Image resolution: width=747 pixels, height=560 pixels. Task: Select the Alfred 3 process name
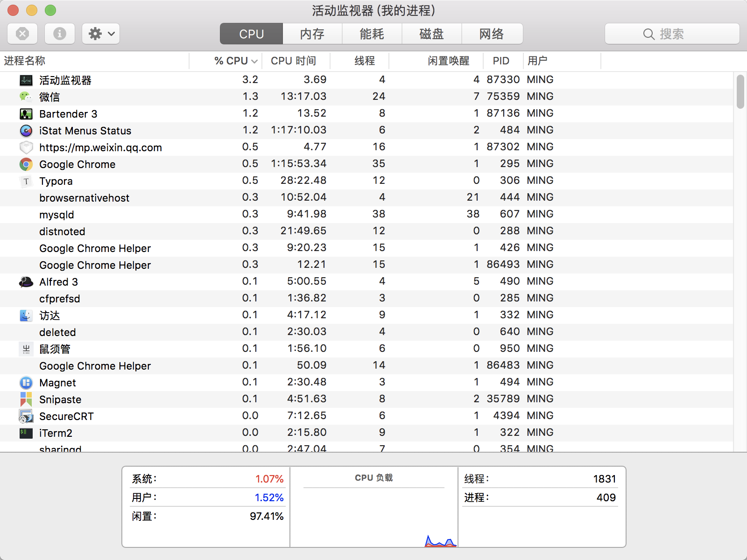click(x=58, y=282)
